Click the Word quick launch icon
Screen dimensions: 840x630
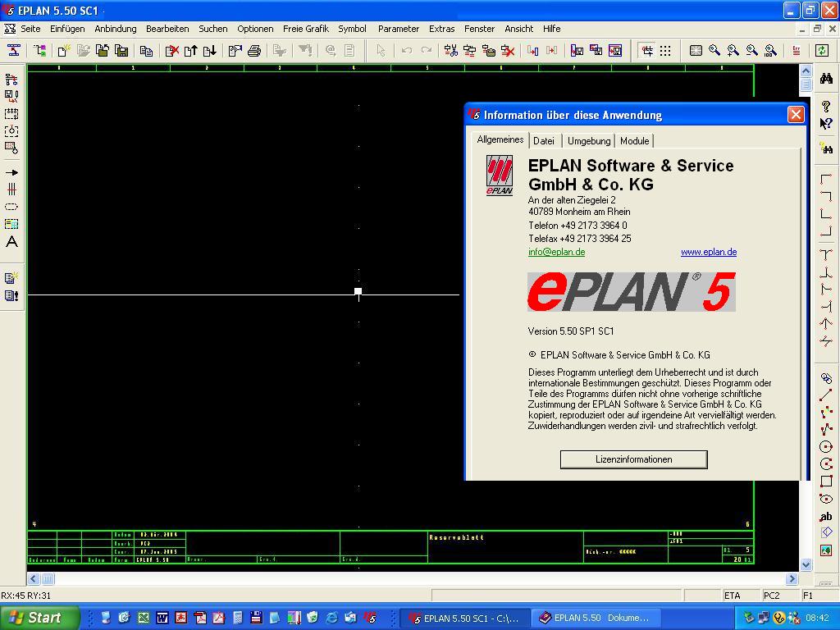[162, 618]
